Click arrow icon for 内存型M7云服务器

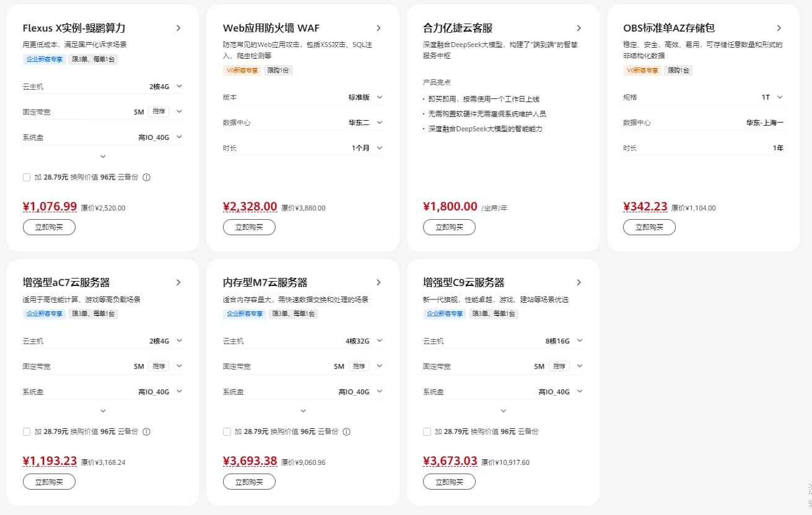click(378, 282)
